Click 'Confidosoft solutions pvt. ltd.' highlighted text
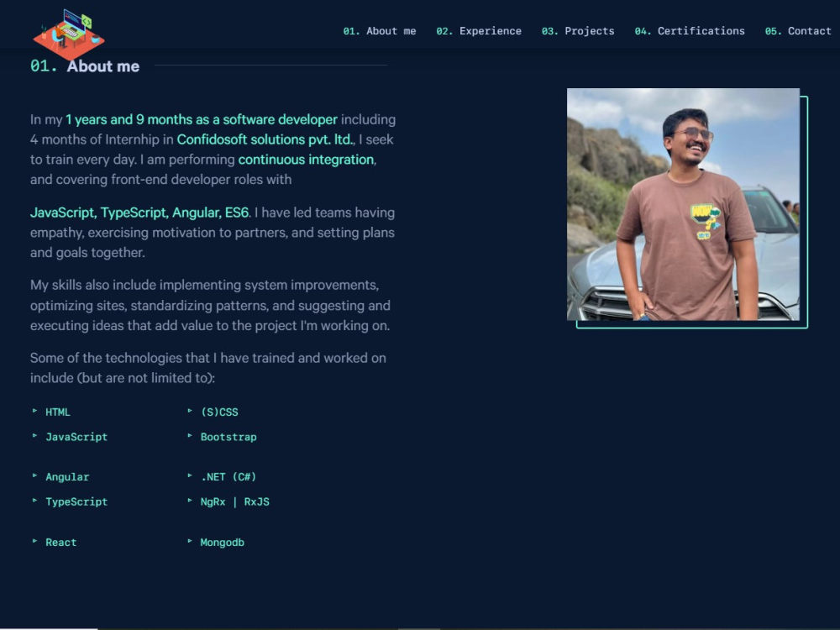This screenshot has height=630, width=840. pyautogui.click(x=265, y=139)
